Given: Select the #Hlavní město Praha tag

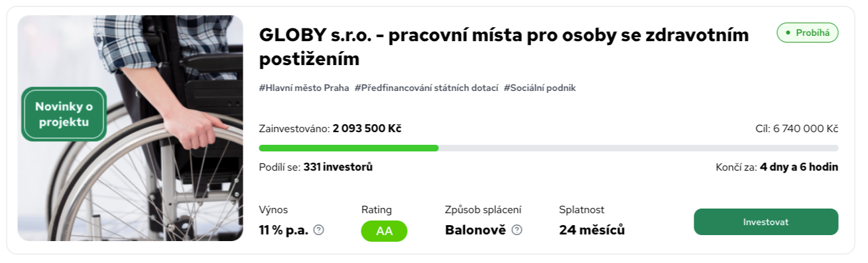Looking at the screenshot, I should (x=304, y=88).
